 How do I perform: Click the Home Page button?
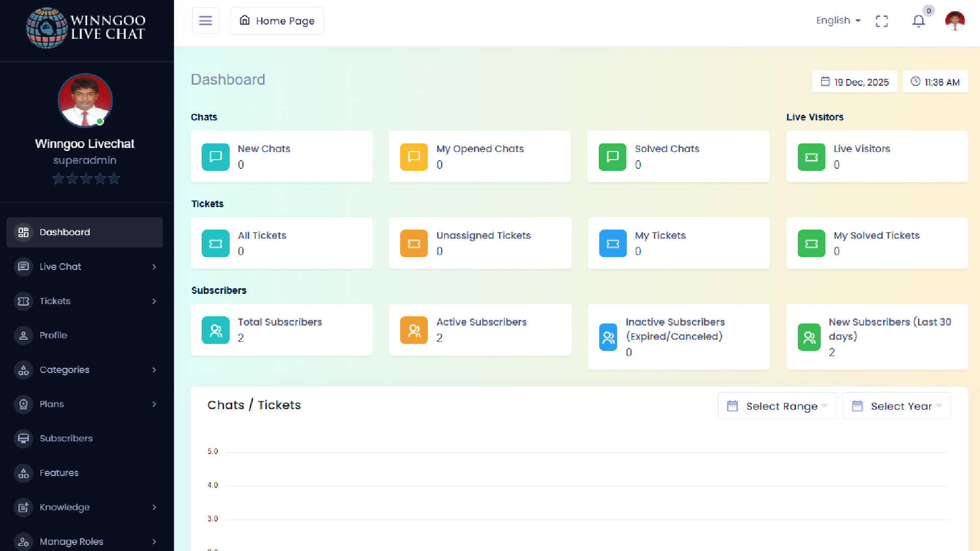(x=277, y=21)
